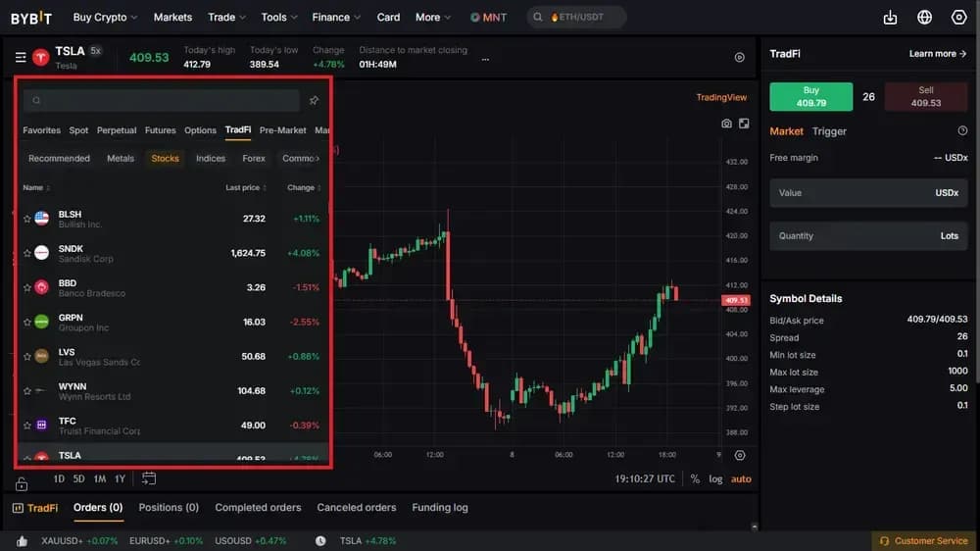
Task: Expand the Tools menu dropdown
Action: pyautogui.click(x=279, y=18)
